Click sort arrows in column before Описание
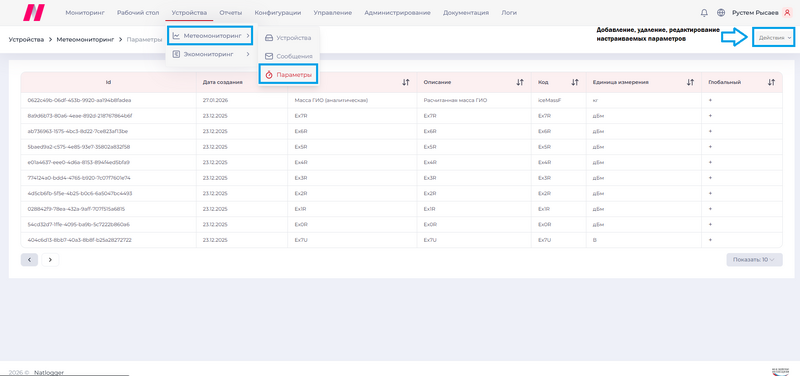Image resolution: width=800 pixels, height=376 pixels. pyautogui.click(x=406, y=82)
